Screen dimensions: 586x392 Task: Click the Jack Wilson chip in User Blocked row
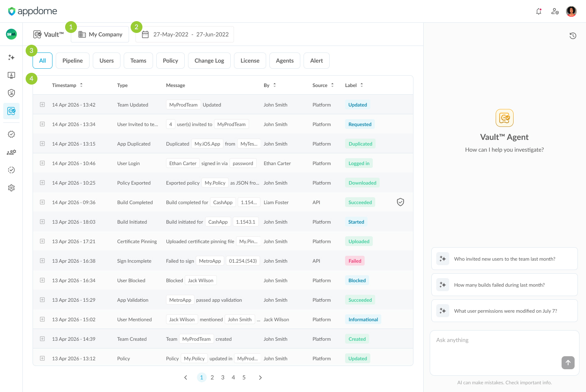point(201,281)
